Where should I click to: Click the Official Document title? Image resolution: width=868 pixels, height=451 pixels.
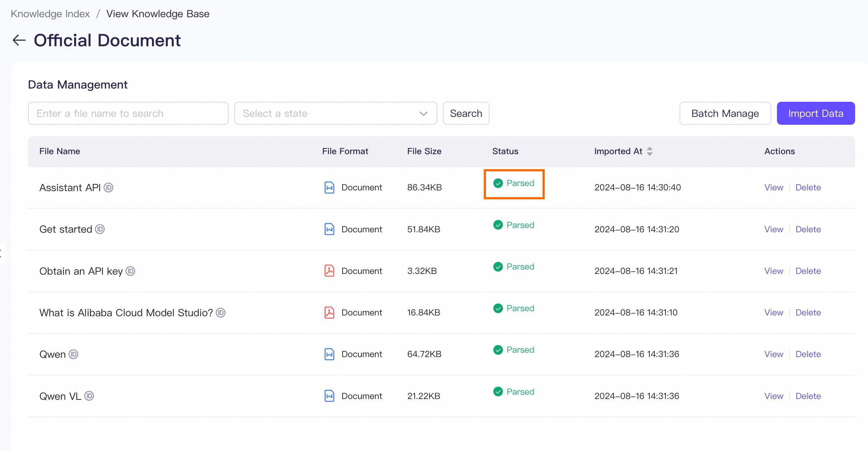point(107,40)
